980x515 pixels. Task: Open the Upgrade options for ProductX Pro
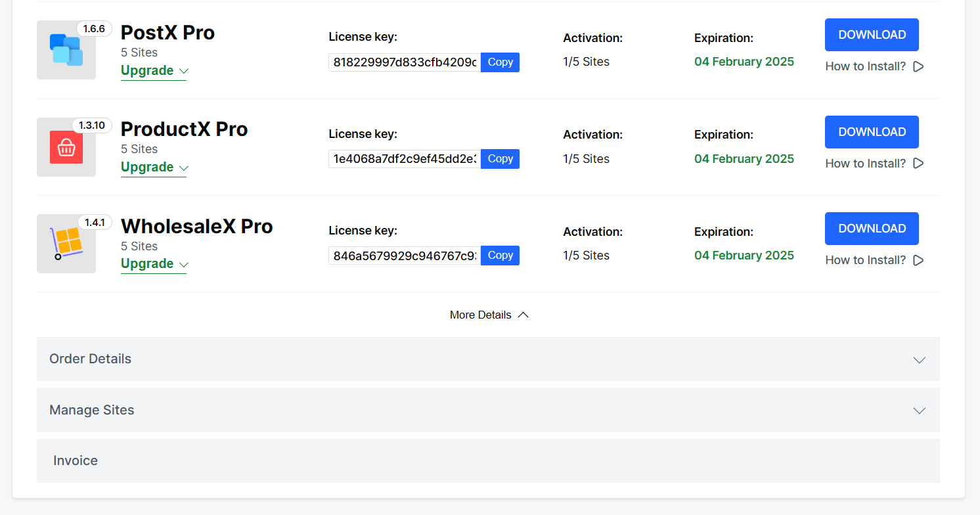(x=154, y=167)
